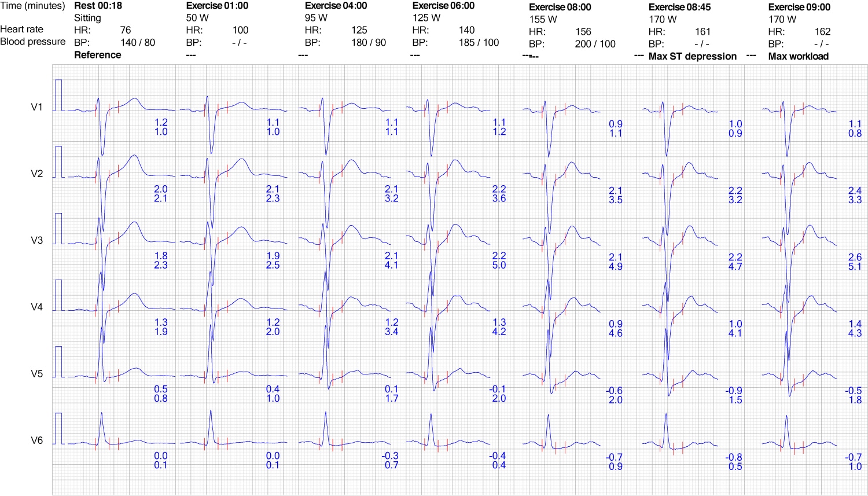Select the 'Exercise 06:00' heading
This screenshot has height=496, width=868.
tap(443, 6)
